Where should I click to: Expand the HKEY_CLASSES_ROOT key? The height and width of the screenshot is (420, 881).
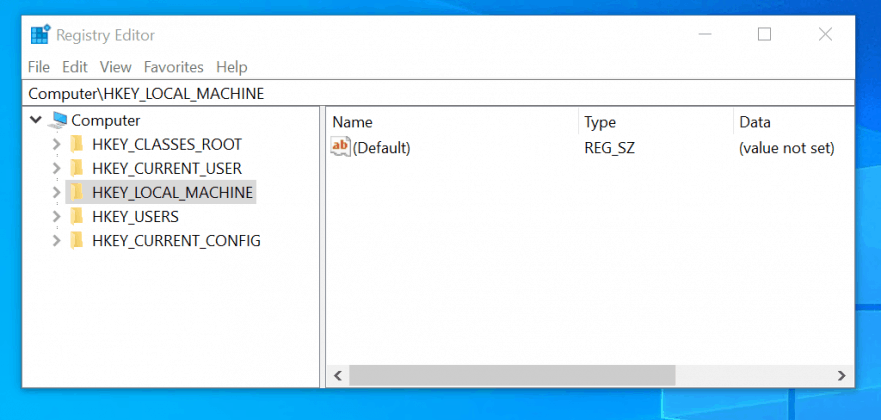[x=56, y=144]
